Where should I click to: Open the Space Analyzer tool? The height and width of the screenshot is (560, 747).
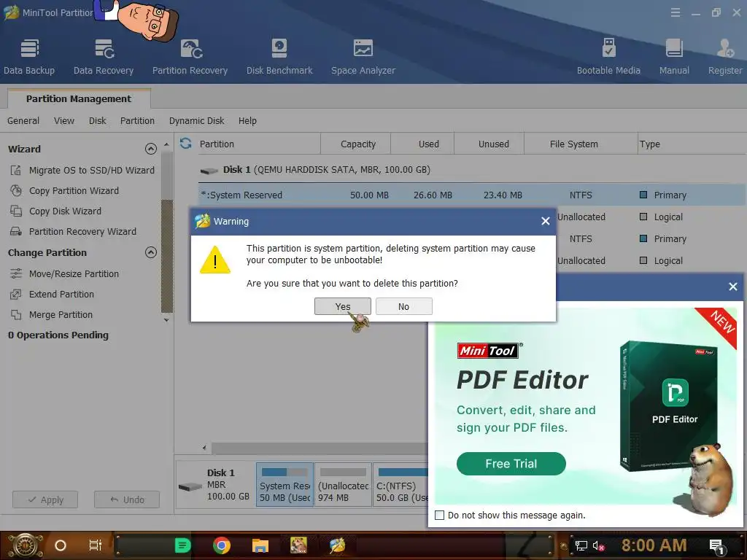[363, 57]
